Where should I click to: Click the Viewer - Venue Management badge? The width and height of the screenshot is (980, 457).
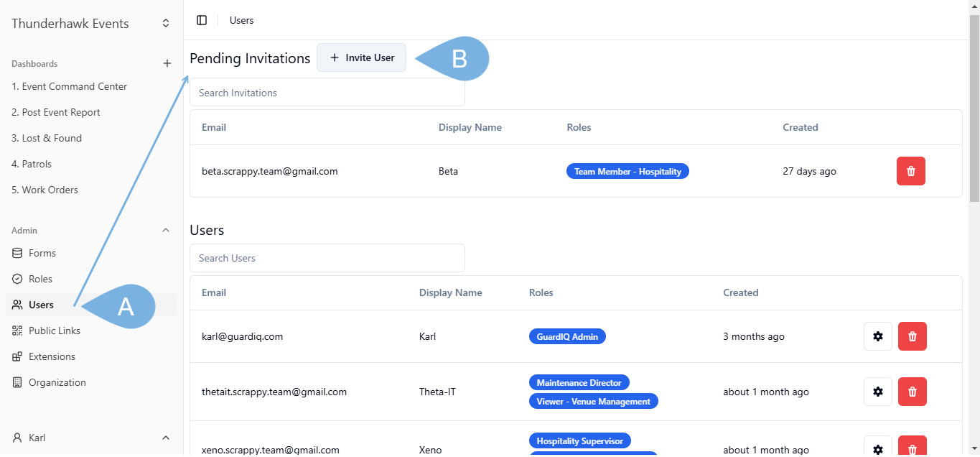(x=593, y=401)
